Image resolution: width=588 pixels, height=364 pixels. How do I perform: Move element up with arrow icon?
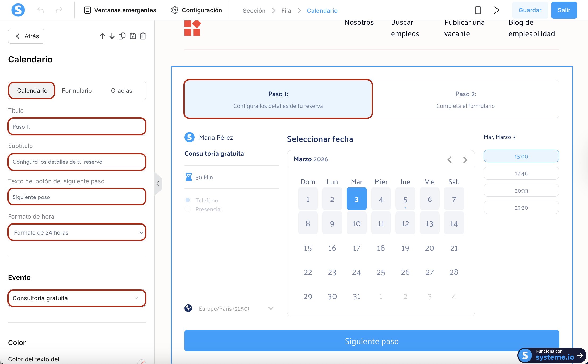pos(102,36)
